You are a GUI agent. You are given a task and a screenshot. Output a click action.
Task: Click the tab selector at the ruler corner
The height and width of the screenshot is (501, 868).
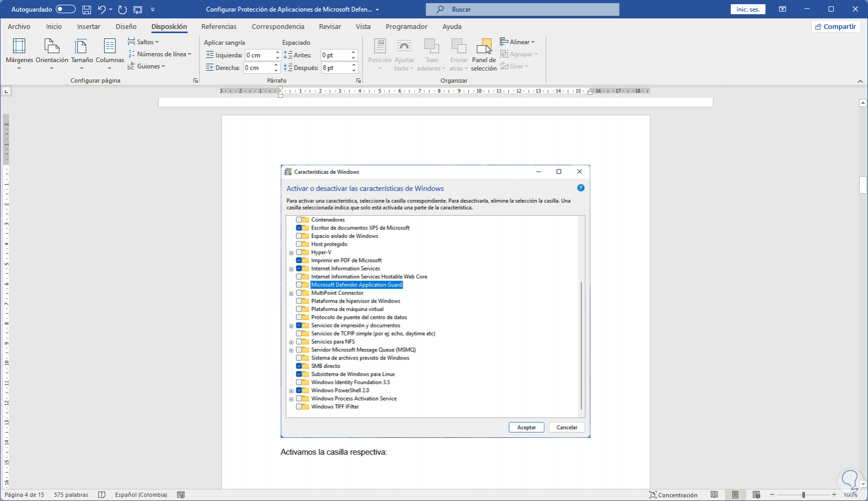6,91
